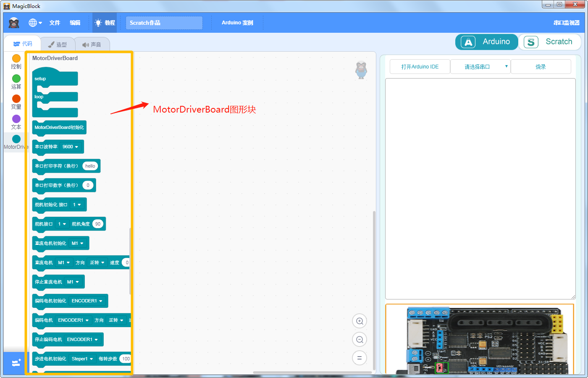The height and width of the screenshot is (378, 588).
Task: Click the Scratch作品 project name field
Action: 164,23
